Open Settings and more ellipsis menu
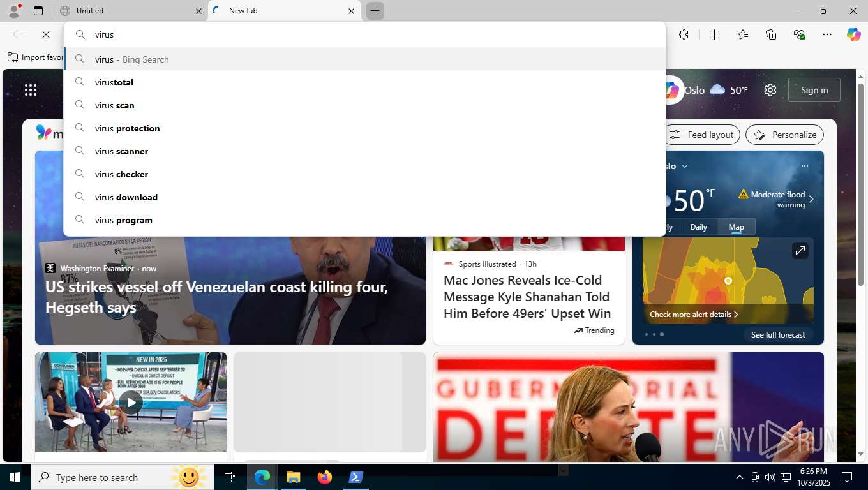 (827, 34)
